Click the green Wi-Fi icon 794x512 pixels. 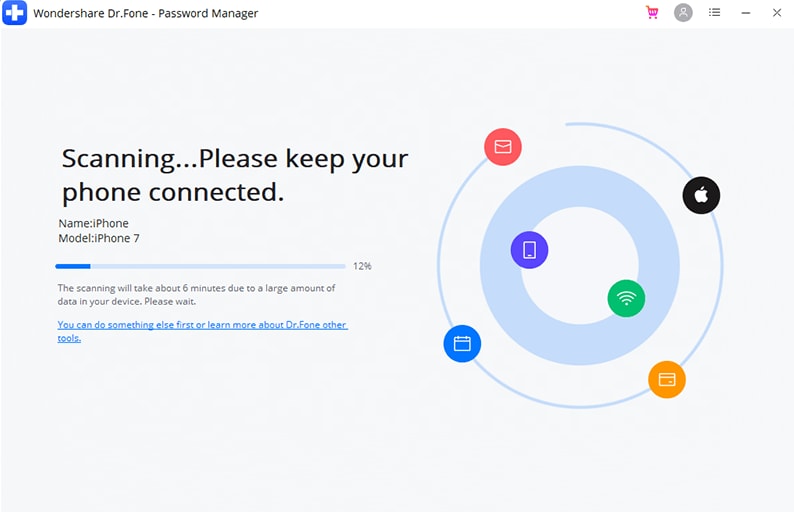pyautogui.click(x=626, y=298)
